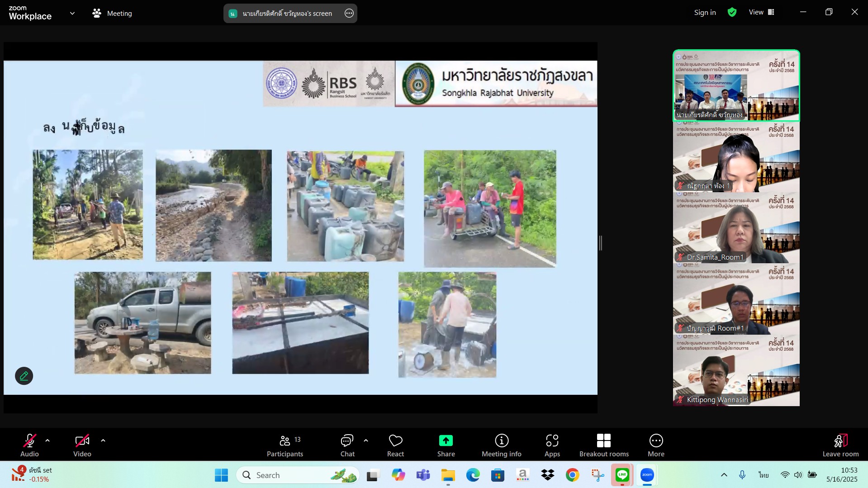
Task: Open LINE from taskbar
Action: click(x=622, y=475)
